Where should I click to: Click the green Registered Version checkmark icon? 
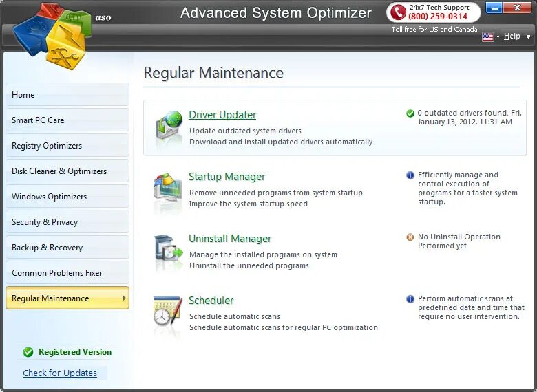tap(28, 352)
